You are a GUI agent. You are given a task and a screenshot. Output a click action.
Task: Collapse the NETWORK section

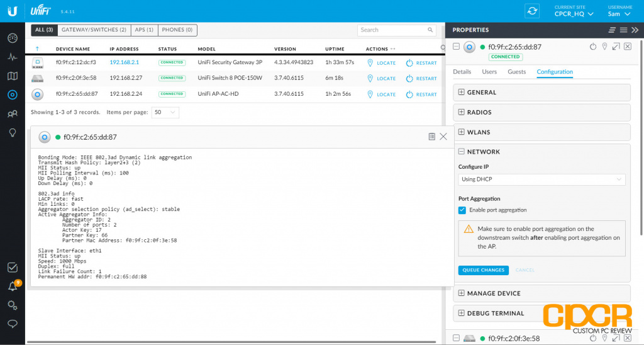coord(462,152)
